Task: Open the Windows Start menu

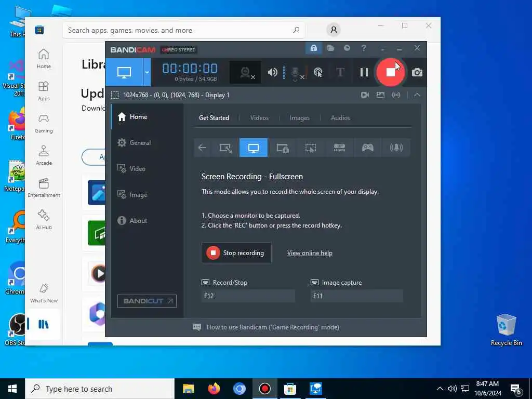Action: coord(12,389)
